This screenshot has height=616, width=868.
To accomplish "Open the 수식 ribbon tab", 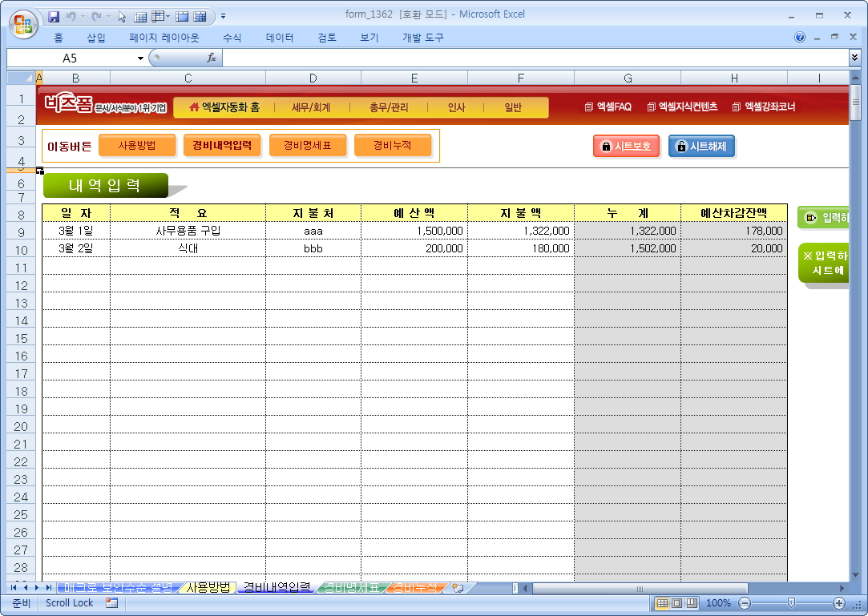I will [x=232, y=38].
